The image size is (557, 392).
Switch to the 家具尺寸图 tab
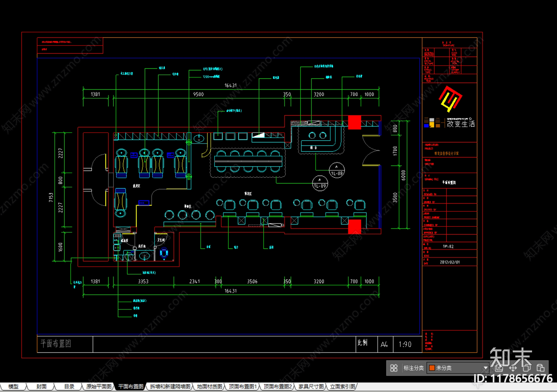click(x=311, y=386)
